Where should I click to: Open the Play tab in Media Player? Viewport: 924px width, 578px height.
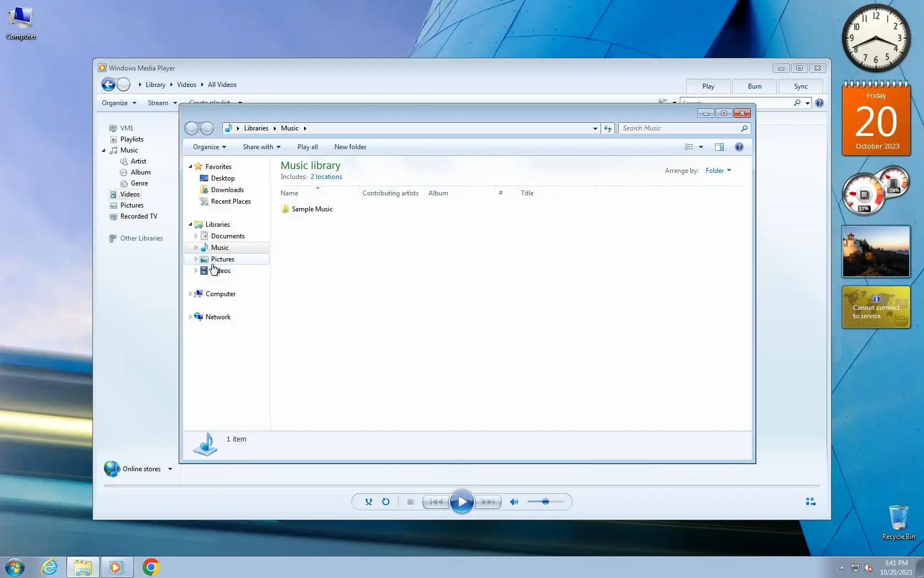coord(708,86)
